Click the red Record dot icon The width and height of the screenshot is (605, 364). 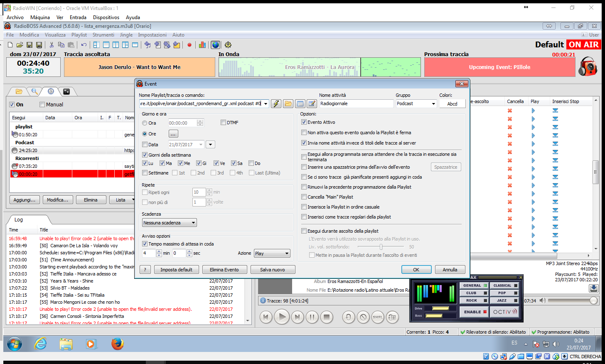point(189,45)
